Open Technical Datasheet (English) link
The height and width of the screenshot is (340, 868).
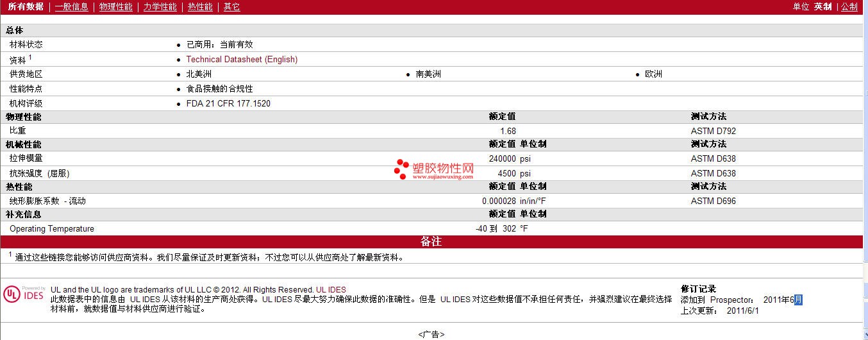point(242,59)
